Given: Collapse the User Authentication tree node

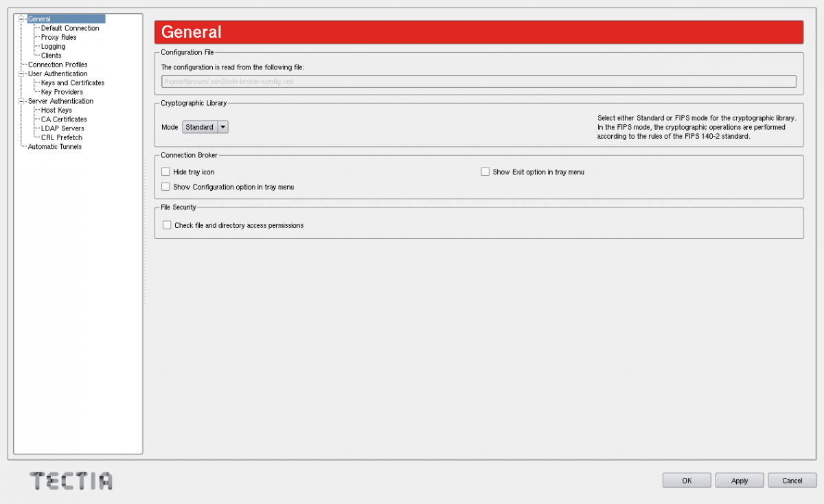Looking at the screenshot, I should [x=21, y=73].
